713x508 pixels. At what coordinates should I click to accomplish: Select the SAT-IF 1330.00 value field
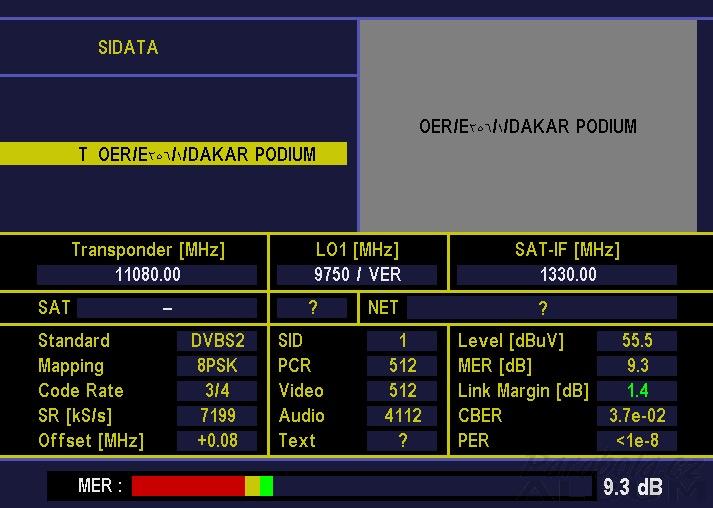[566, 275]
